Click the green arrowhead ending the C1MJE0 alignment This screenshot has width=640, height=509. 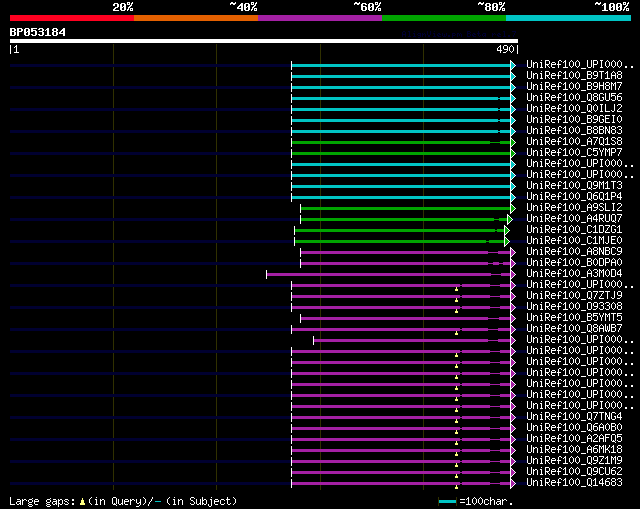click(x=507, y=242)
